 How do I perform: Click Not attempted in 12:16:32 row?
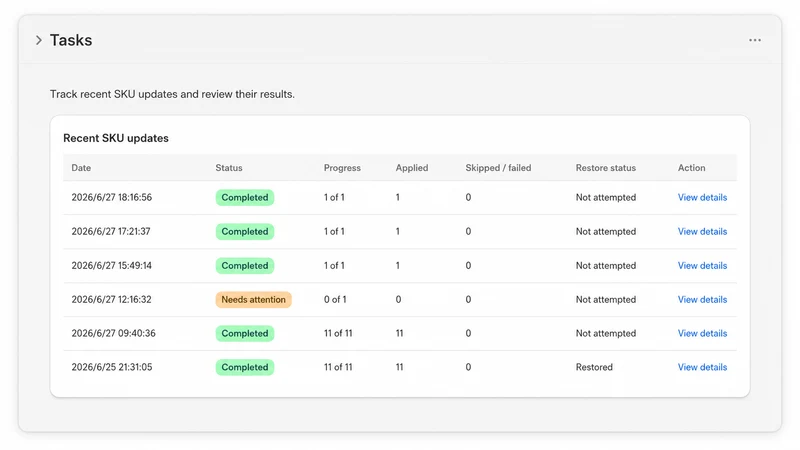click(606, 299)
